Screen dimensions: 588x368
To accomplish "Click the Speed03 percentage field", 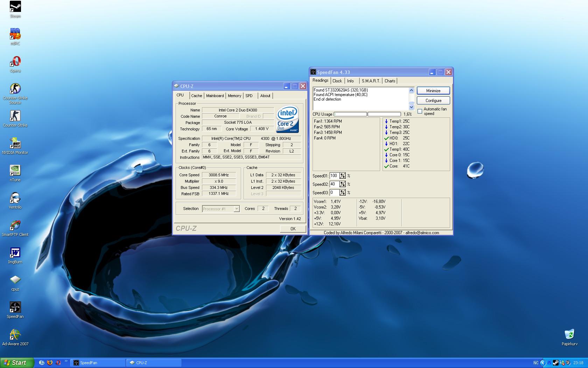I will [x=334, y=192].
